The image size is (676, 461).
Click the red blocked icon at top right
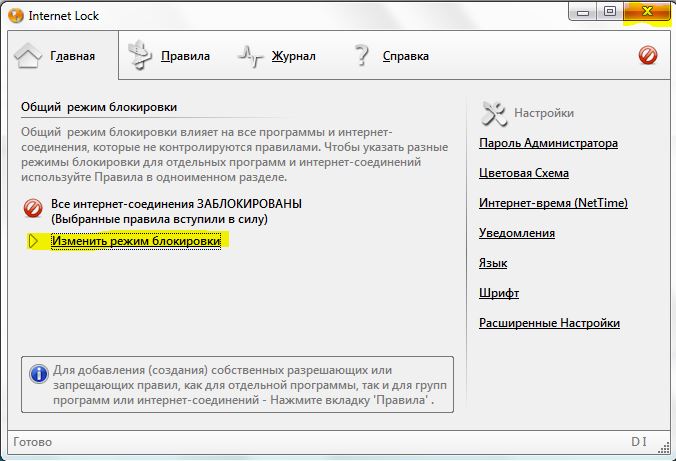point(648,56)
